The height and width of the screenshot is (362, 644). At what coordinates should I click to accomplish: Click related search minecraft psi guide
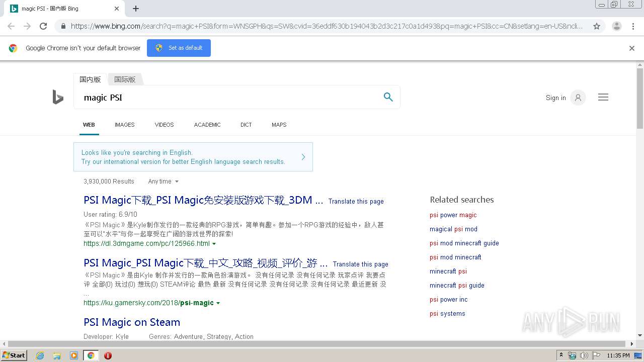[457, 285]
